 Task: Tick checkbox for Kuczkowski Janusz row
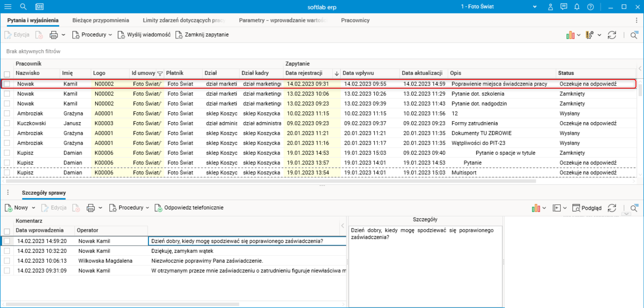coord(7,123)
